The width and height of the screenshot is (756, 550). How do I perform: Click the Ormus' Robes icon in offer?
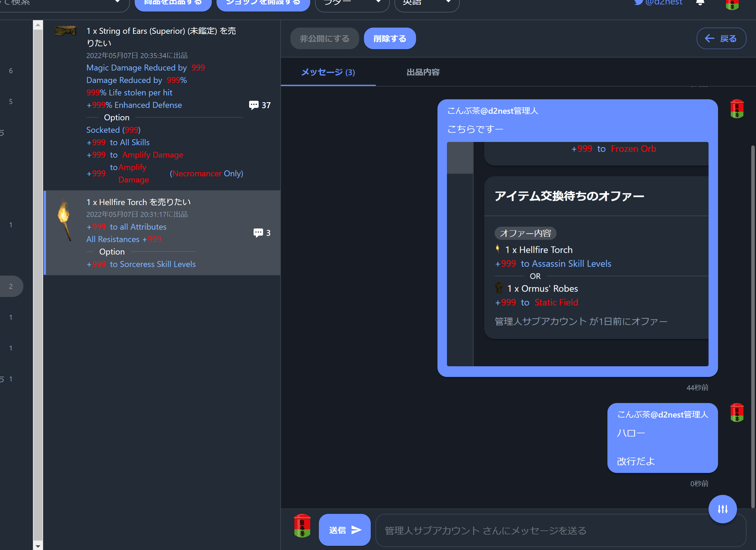click(x=499, y=288)
